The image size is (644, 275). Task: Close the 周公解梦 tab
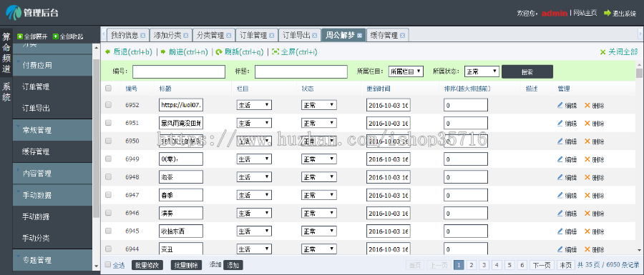359,36
